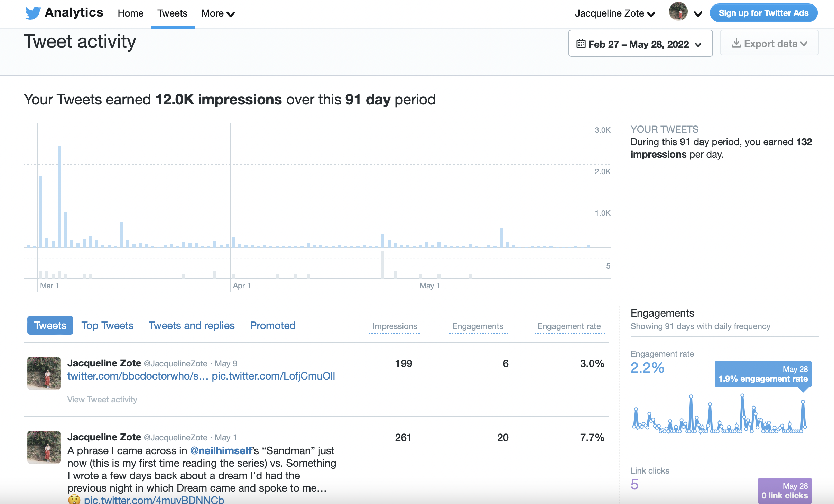This screenshot has width=834, height=504.
Task: Click Sign up for Twitter Ads
Action: (763, 13)
